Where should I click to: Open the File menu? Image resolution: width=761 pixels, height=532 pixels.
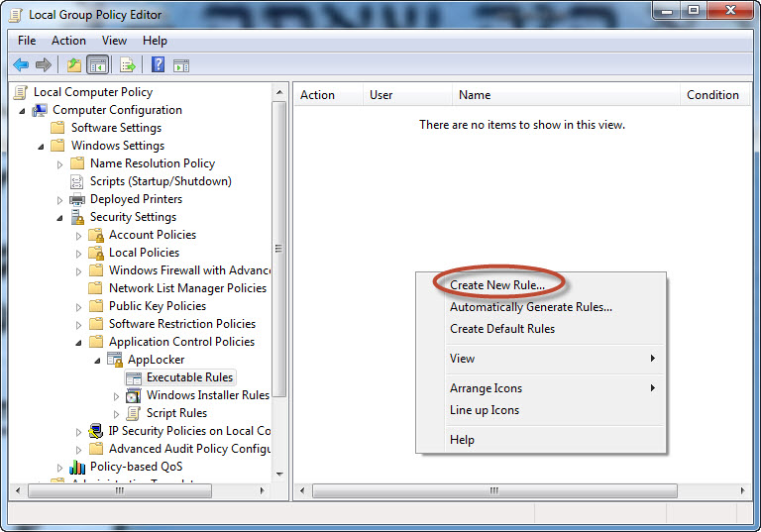click(27, 41)
